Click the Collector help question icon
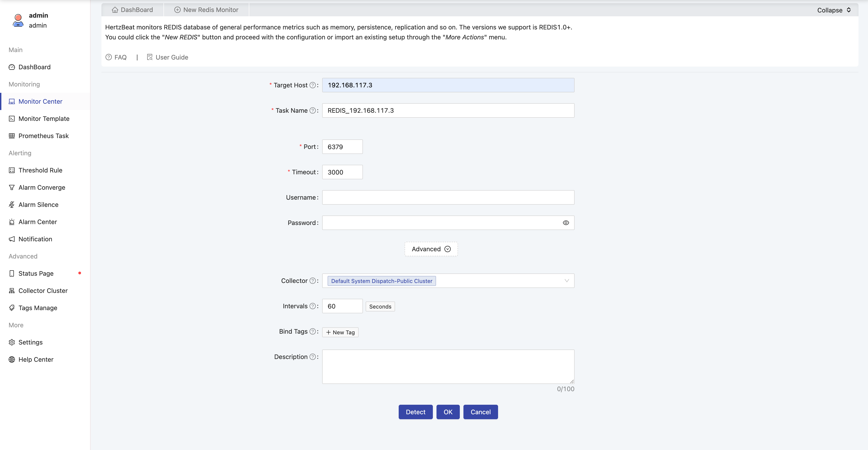The image size is (868, 450). (312, 281)
